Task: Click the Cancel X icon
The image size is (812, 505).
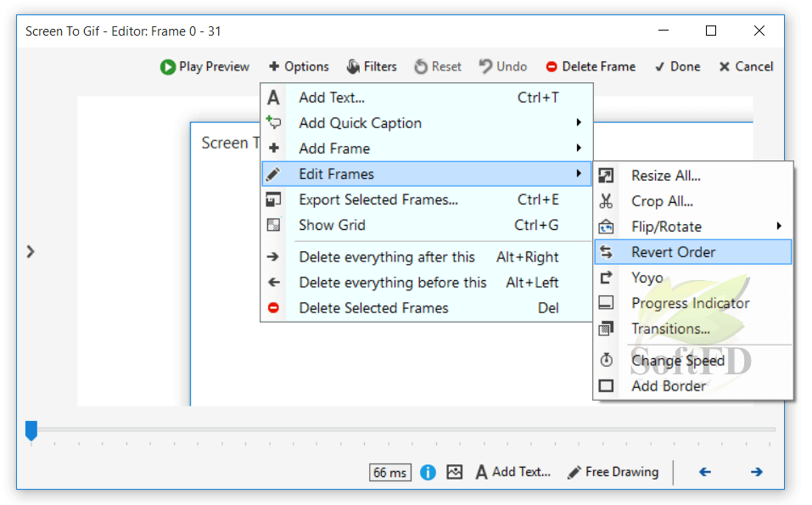Action: point(725,67)
